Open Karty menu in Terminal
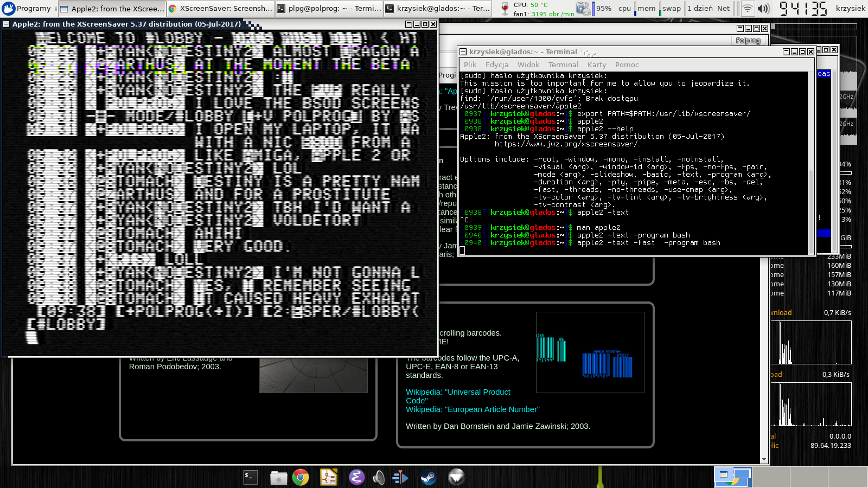Image resolution: width=868 pixels, height=488 pixels. tap(597, 65)
